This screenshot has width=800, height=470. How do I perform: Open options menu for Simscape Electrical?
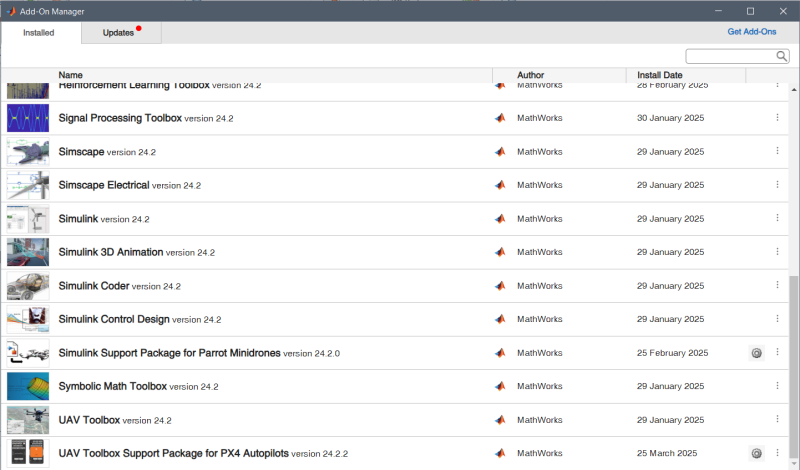point(777,184)
